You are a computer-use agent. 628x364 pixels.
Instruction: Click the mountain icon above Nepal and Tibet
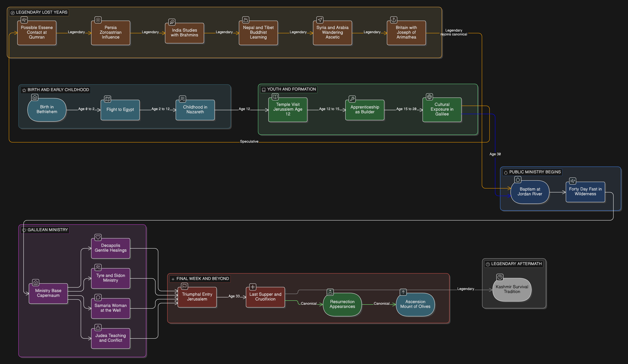point(246,20)
